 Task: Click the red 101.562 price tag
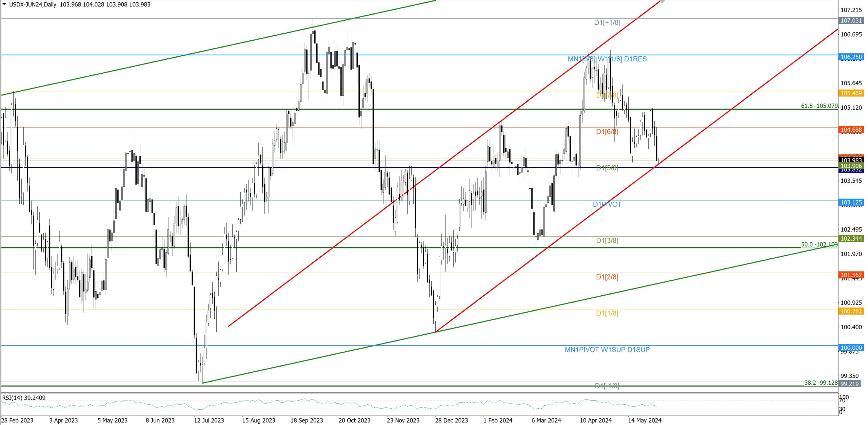pyautogui.click(x=851, y=275)
